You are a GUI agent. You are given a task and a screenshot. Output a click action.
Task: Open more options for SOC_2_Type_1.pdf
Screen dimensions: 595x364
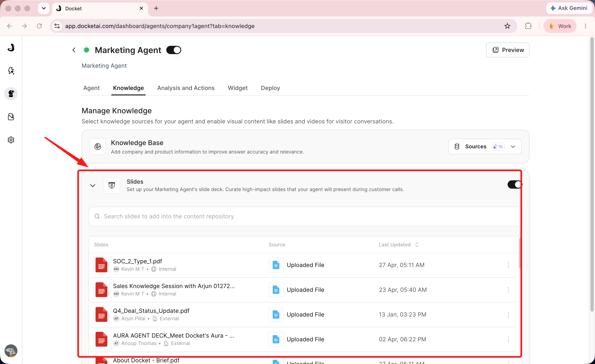(x=508, y=265)
